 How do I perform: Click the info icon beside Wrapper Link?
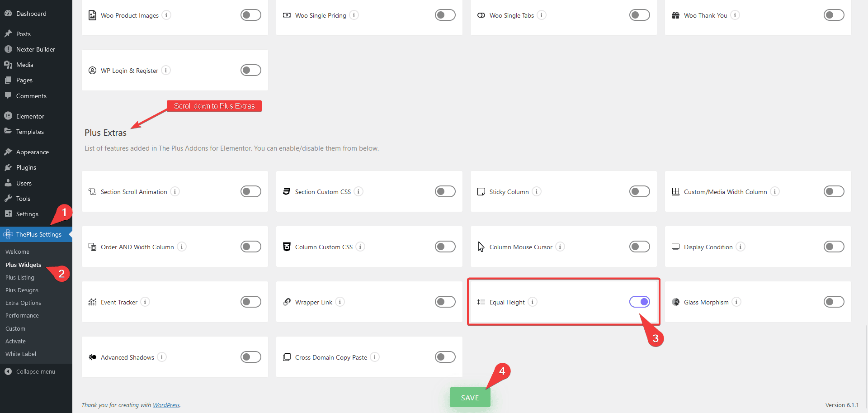click(x=340, y=302)
